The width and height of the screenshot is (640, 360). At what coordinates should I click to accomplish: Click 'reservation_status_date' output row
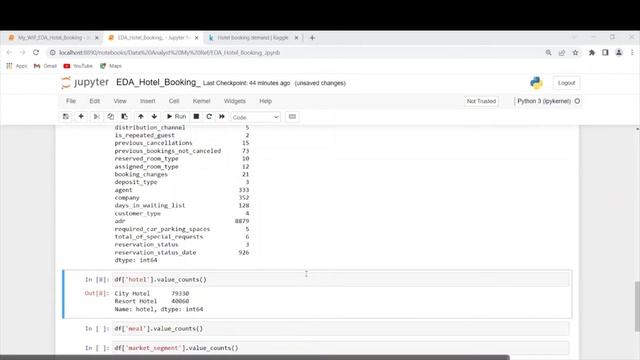[x=182, y=253]
